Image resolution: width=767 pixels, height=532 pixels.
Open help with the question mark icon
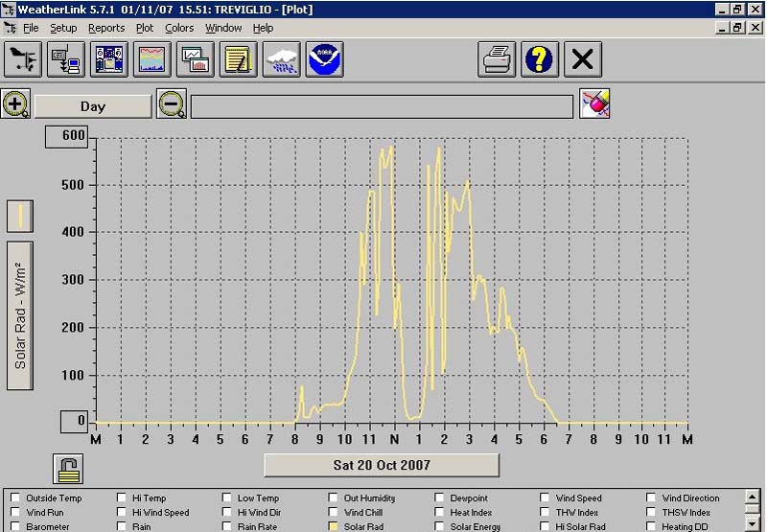(540, 59)
